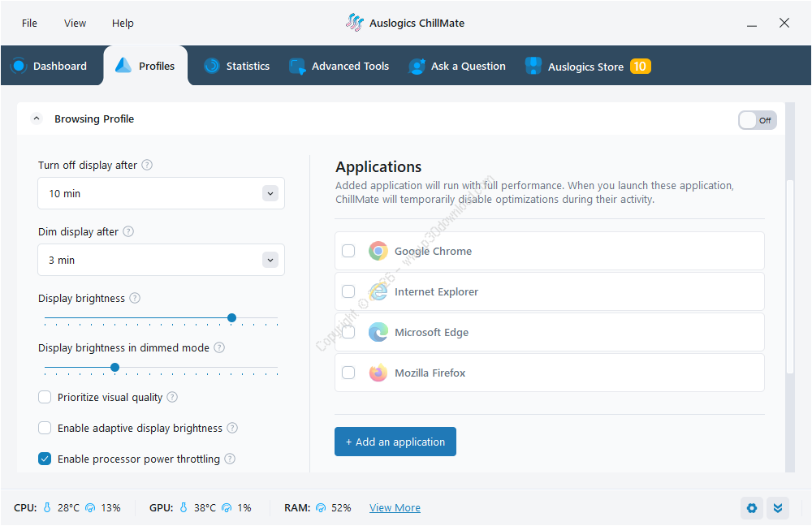This screenshot has height=526, width=812.
Task: Open the Dim display after dropdown
Action: click(161, 260)
